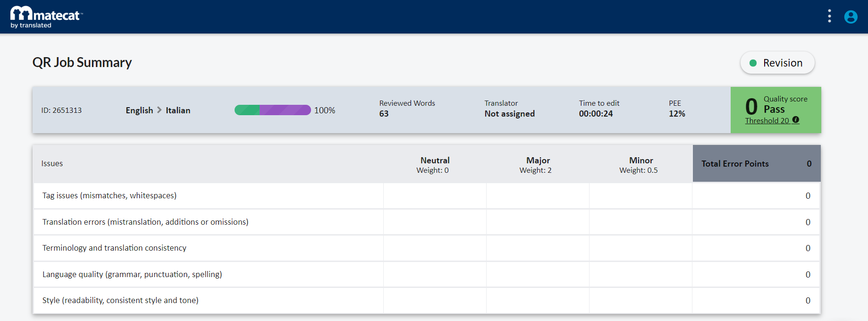Image resolution: width=868 pixels, height=321 pixels.
Task: Click the Matecat logo
Action: [46, 17]
